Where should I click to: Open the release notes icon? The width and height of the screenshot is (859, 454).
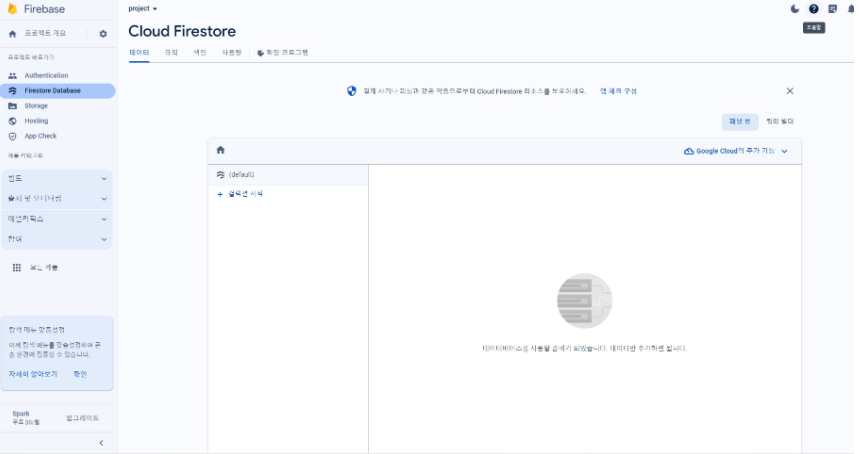833,9
